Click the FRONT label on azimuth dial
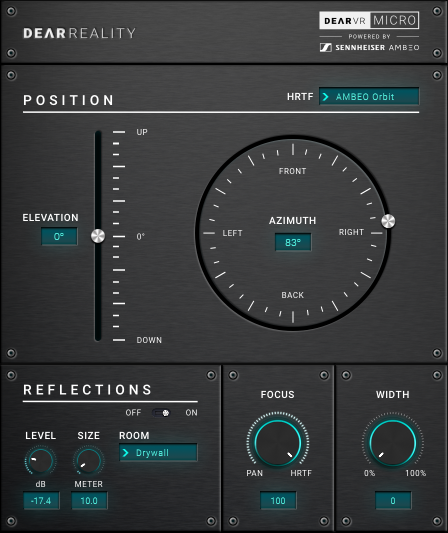Screen dimensions: 448x533 (292, 171)
